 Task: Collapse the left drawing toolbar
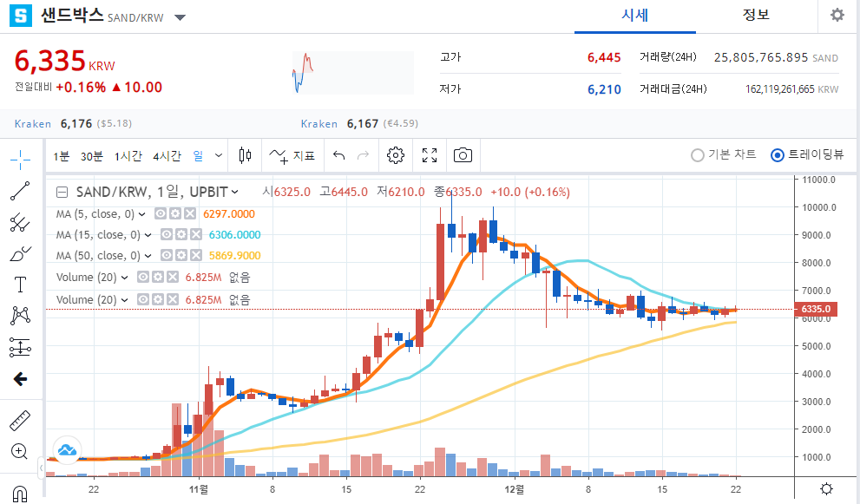click(x=41, y=468)
